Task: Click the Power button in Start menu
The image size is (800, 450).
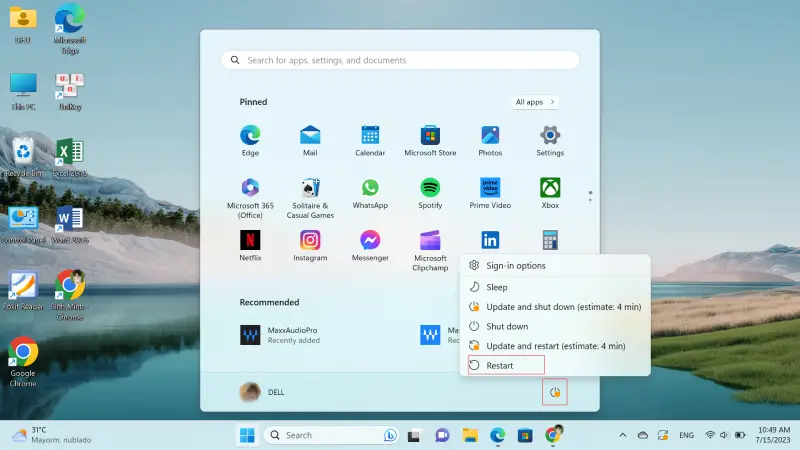Action: (555, 392)
